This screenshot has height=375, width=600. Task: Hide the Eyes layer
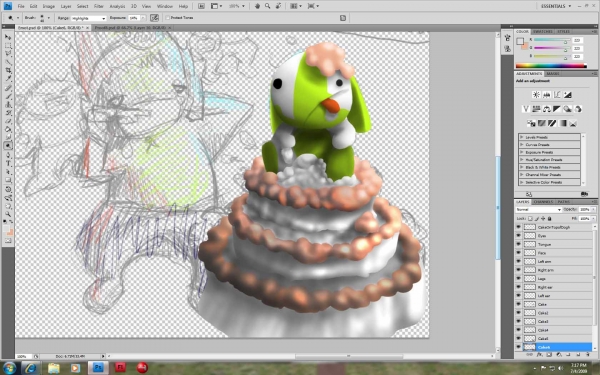pyautogui.click(x=518, y=236)
